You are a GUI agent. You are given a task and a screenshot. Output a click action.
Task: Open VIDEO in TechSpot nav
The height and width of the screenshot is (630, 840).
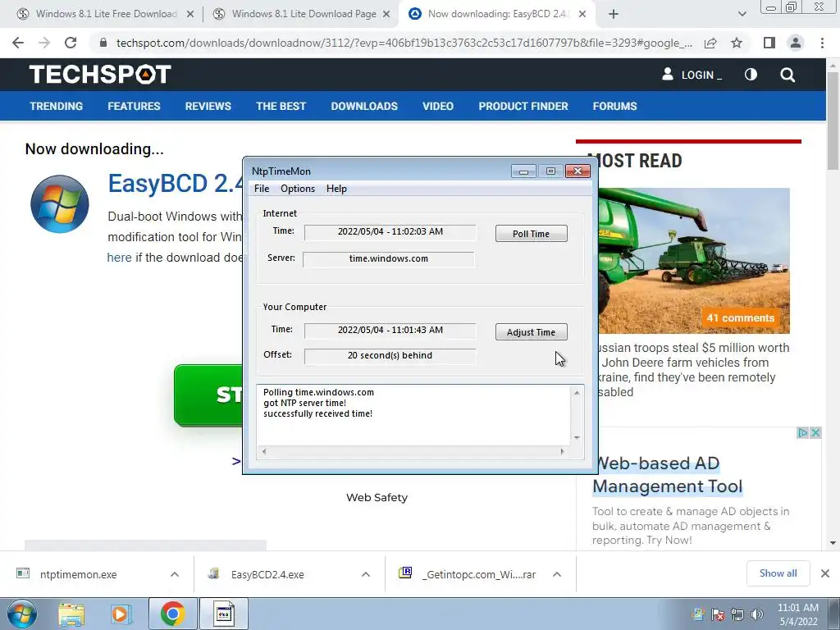[438, 106]
